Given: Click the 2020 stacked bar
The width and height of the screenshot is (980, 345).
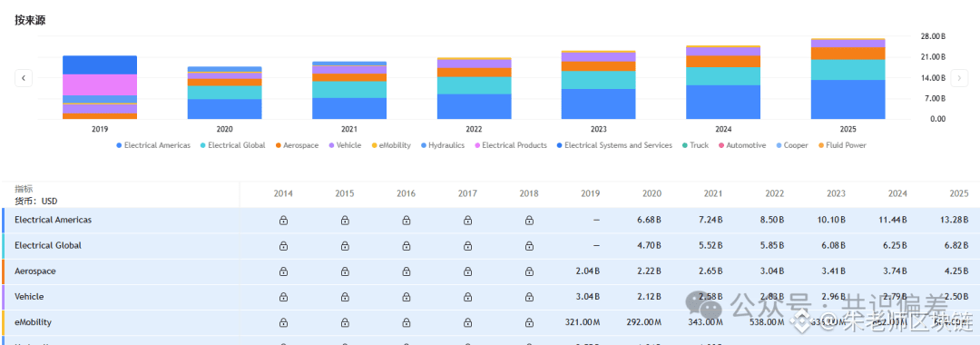Looking at the screenshot, I should [224, 94].
